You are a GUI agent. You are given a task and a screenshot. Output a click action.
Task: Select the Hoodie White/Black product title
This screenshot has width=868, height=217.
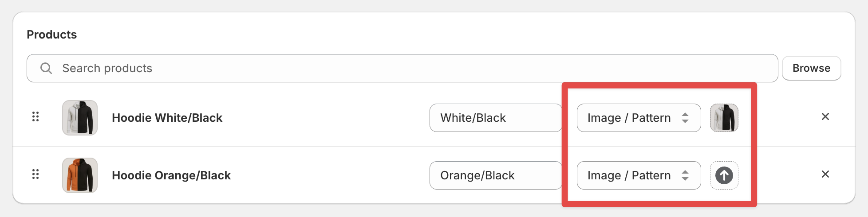pos(167,118)
